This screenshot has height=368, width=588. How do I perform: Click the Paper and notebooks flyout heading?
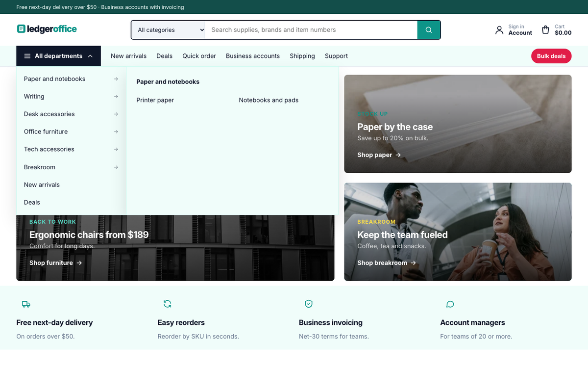(168, 82)
